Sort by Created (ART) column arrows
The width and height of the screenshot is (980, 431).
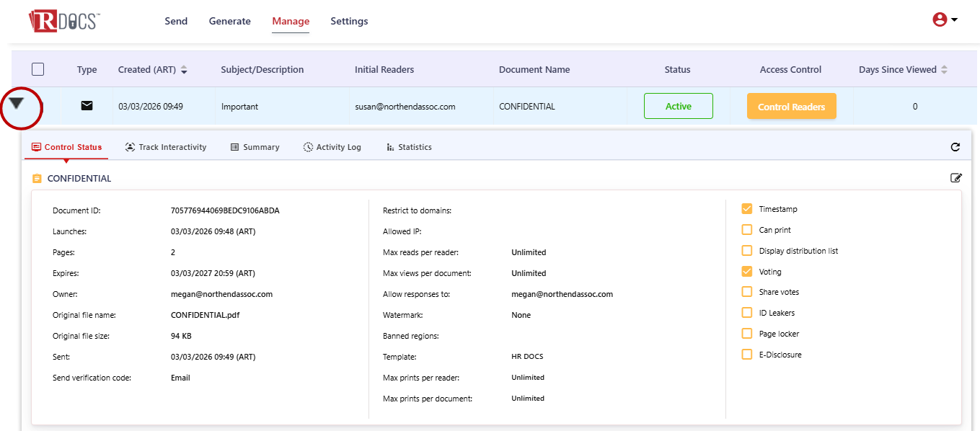click(x=184, y=70)
